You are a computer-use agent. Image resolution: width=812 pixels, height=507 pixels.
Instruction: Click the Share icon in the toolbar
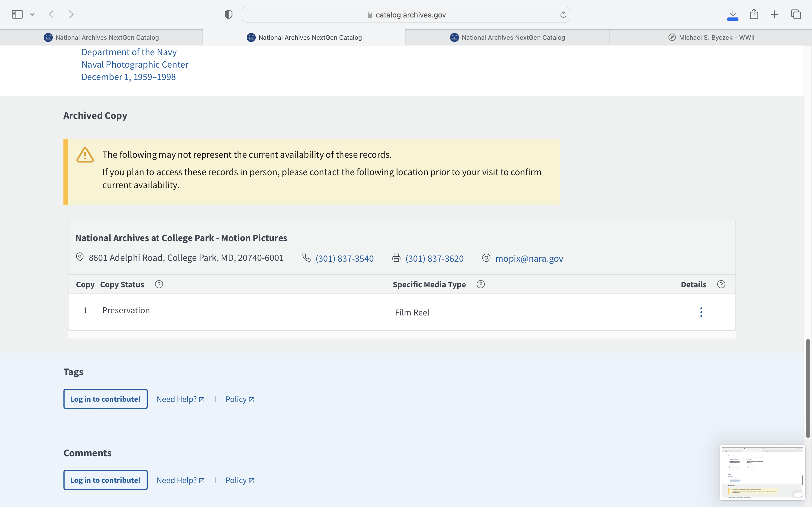click(x=754, y=14)
